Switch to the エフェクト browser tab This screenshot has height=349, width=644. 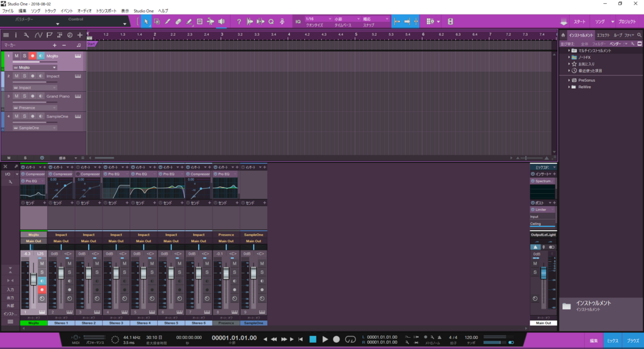(x=603, y=35)
